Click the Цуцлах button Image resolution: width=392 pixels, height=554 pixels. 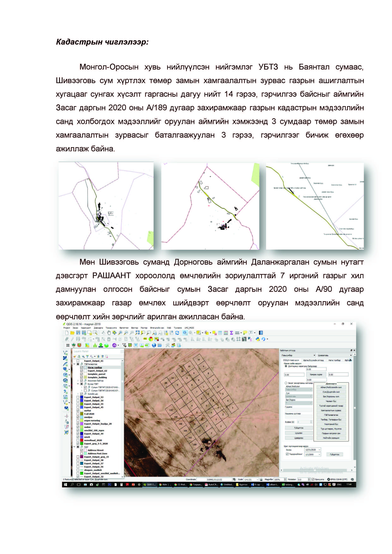(x=299, y=433)
